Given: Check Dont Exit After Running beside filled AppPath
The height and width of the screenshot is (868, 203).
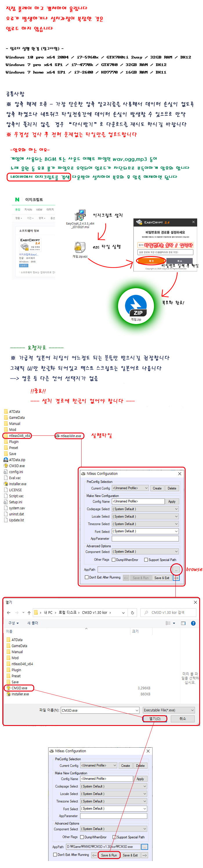Looking at the screenshot, I should (x=55, y=854).
